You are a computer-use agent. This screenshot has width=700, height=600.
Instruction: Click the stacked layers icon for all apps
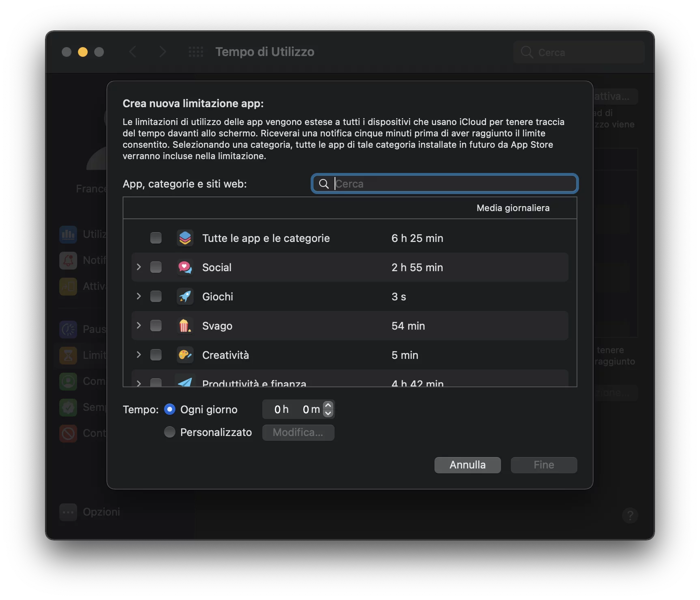pos(185,238)
